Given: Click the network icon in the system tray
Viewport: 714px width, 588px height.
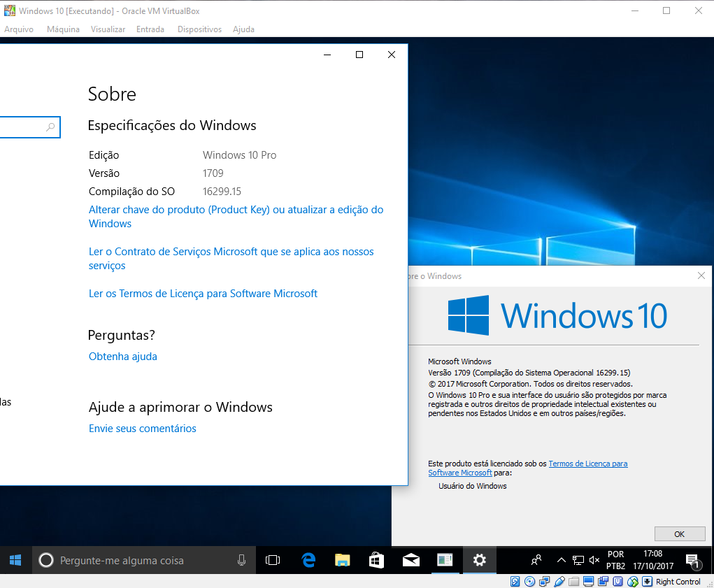Looking at the screenshot, I should 578,560.
